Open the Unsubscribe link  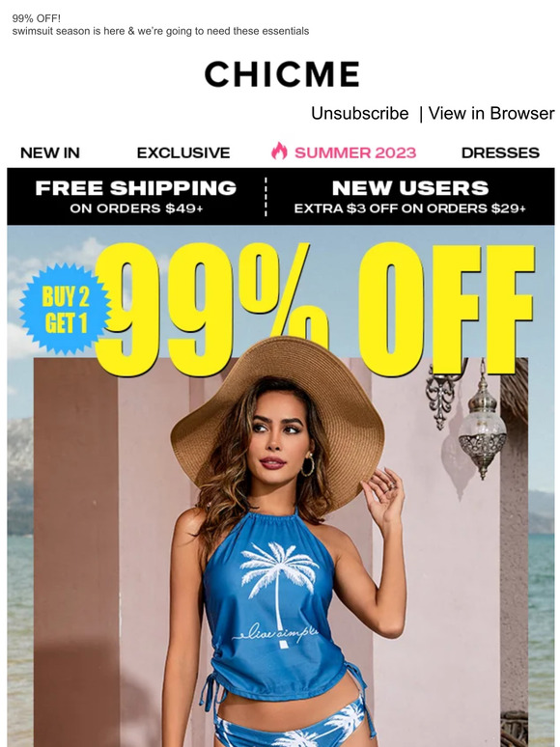pyautogui.click(x=359, y=113)
